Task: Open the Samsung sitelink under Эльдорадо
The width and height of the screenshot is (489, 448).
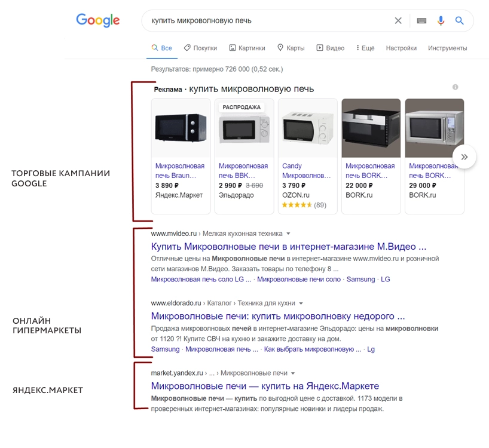Action: point(165,349)
